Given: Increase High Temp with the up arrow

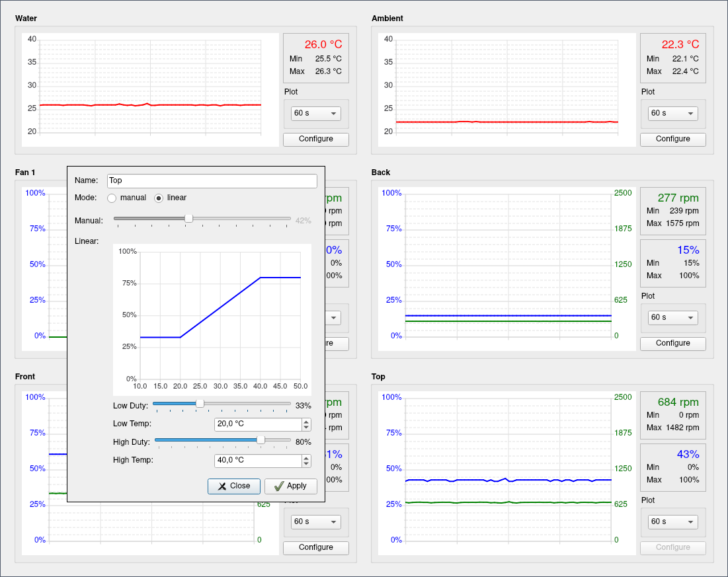Looking at the screenshot, I should pyautogui.click(x=306, y=458).
